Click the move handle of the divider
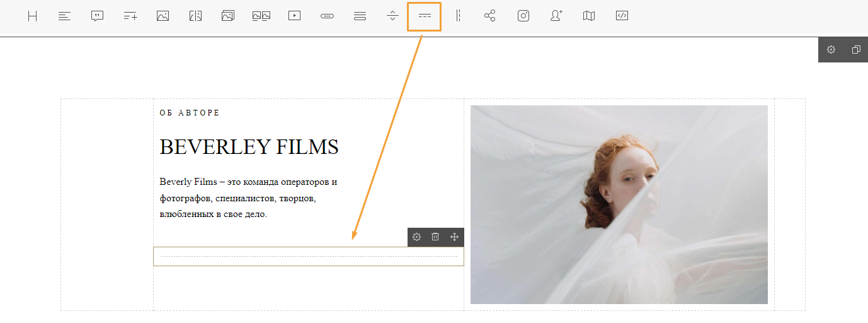 [454, 237]
